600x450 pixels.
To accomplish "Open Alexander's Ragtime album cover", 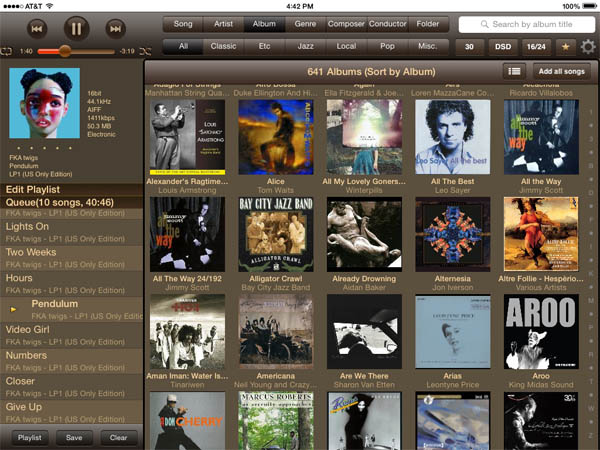I will pyautogui.click(x=188, y=137).
